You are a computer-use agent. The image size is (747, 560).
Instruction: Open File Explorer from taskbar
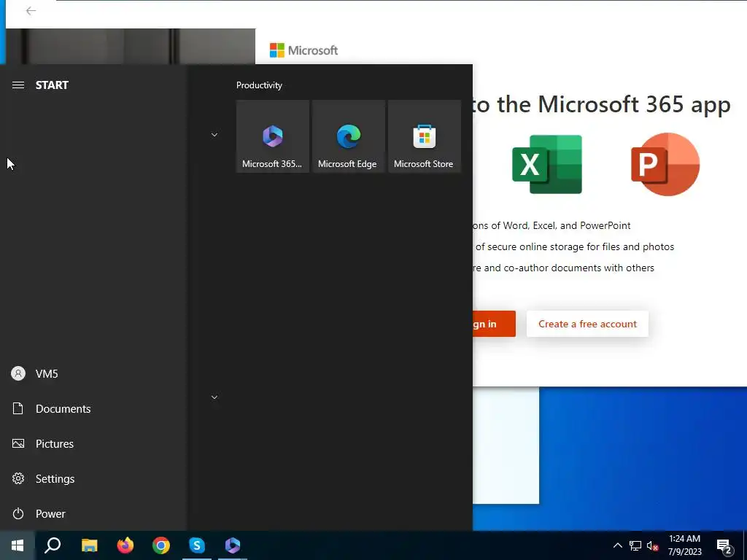click(x=89, y=545)
